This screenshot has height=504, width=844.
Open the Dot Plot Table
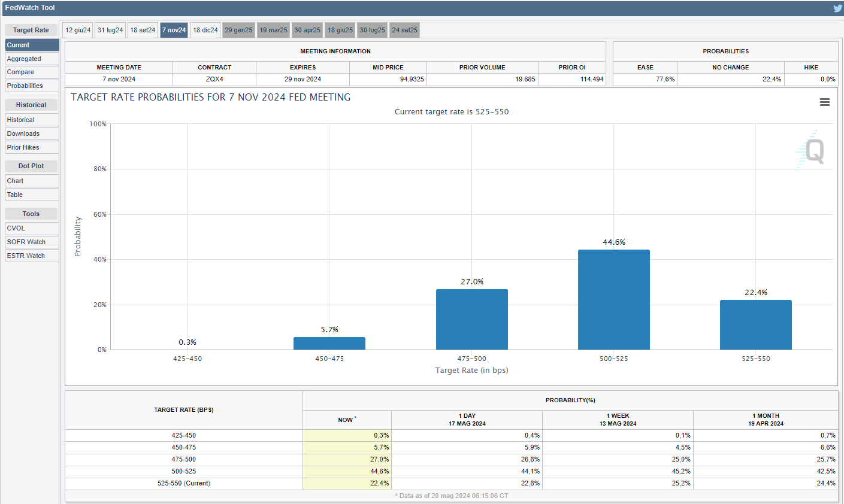tap(32, 195)
